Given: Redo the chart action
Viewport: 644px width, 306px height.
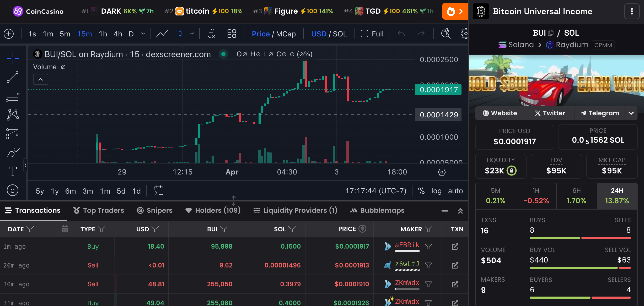Looking at the screenshot, I should tap(421, 34).
